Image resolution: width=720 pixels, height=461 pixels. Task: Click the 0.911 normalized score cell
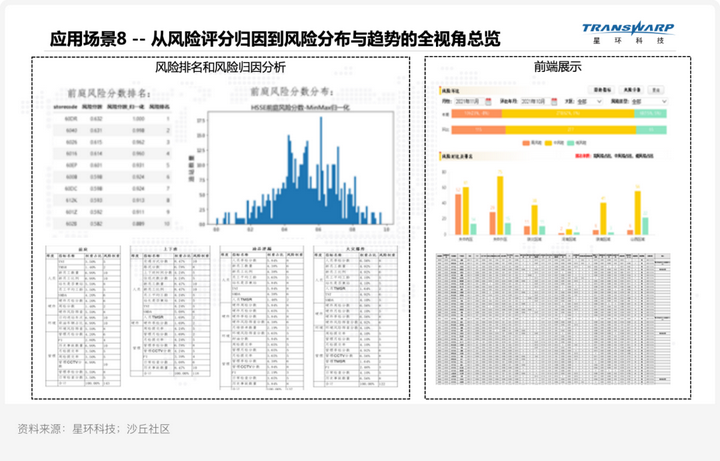pos(138,212)
